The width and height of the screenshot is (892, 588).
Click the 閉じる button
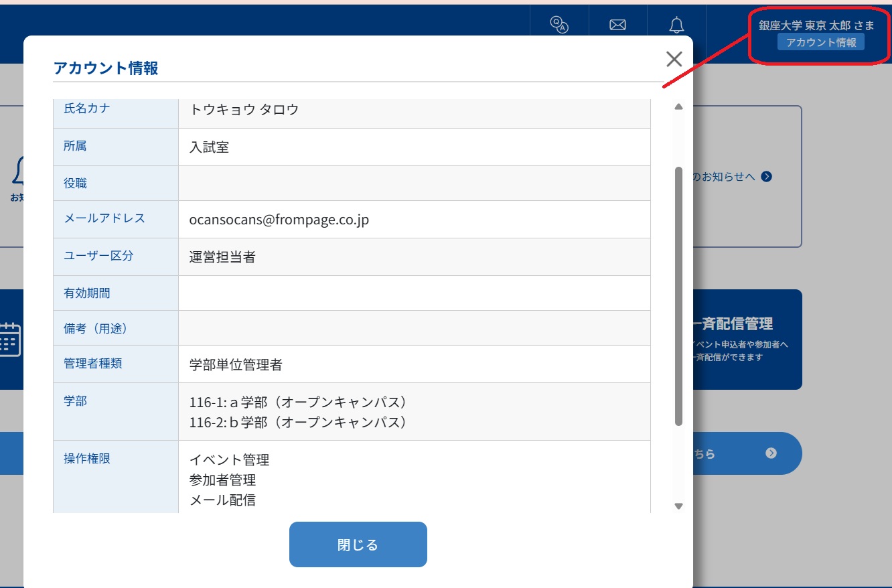tap(358, 544)
